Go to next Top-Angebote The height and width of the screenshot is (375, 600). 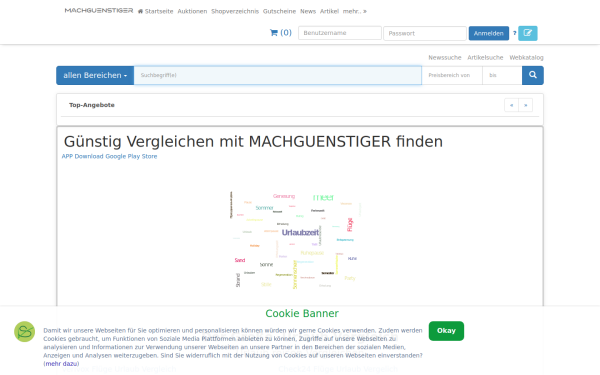click(525, 105)
